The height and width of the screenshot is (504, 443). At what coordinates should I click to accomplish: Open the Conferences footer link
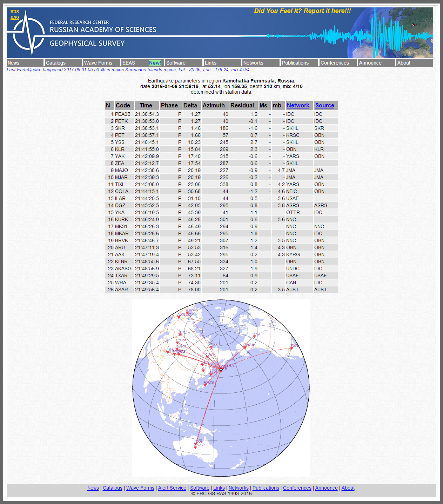click(x=297, y=488)
